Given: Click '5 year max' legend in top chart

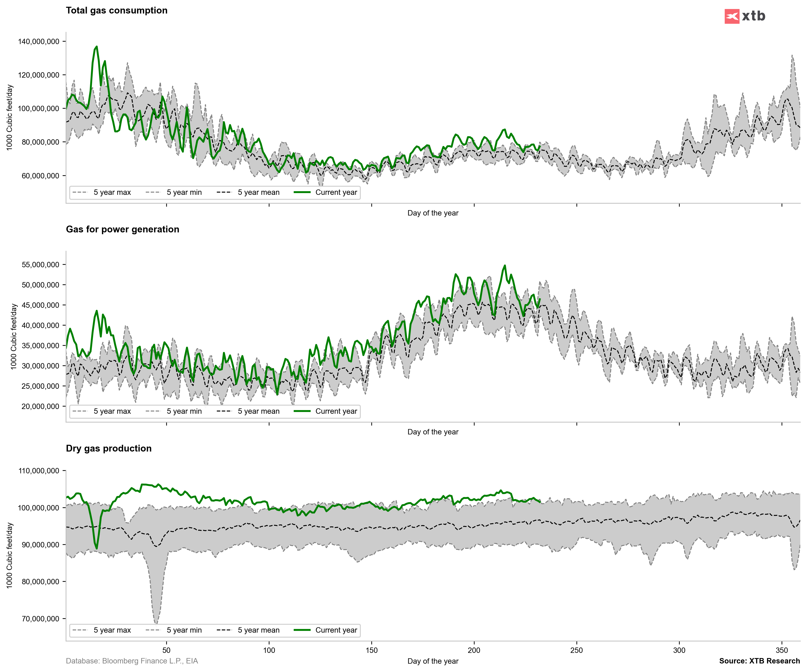Looking at the screenshot, I should coord(112,192).
